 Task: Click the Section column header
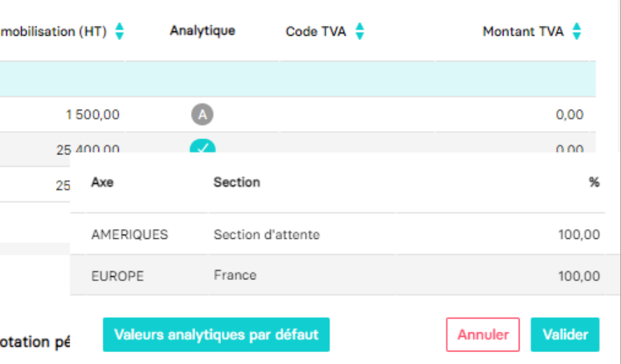(x=237, y=182)
